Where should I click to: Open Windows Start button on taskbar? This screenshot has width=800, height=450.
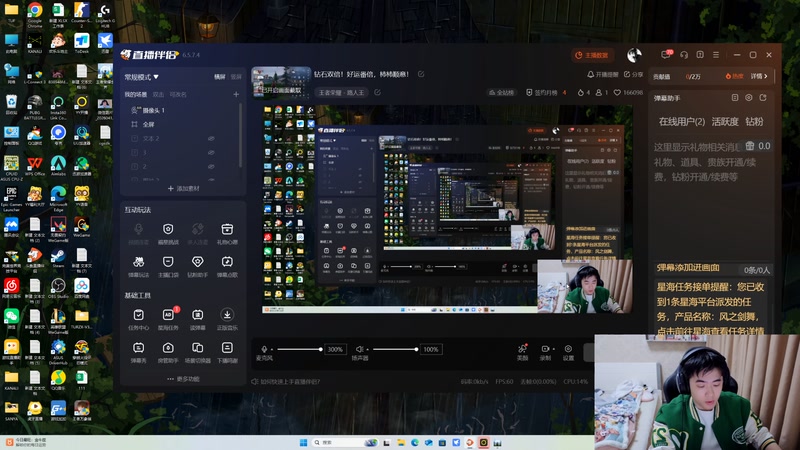click(303, 442)
